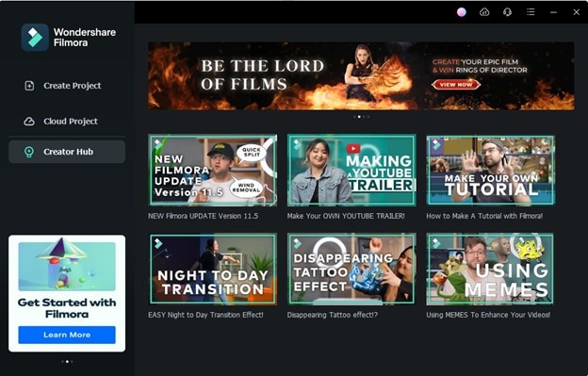The image size is (588, 376).
Task: Minimize the Filmora window
Action: tap(553, 12)
